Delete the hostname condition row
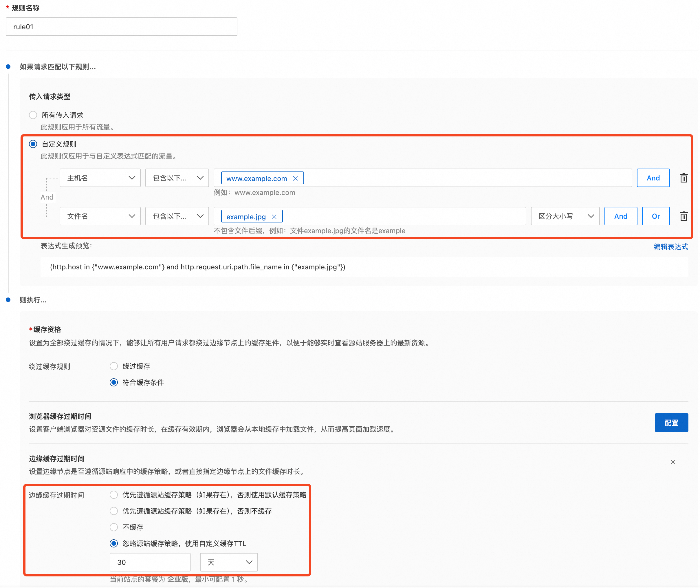This screenshot has height=588, width=700. (683, 178)
